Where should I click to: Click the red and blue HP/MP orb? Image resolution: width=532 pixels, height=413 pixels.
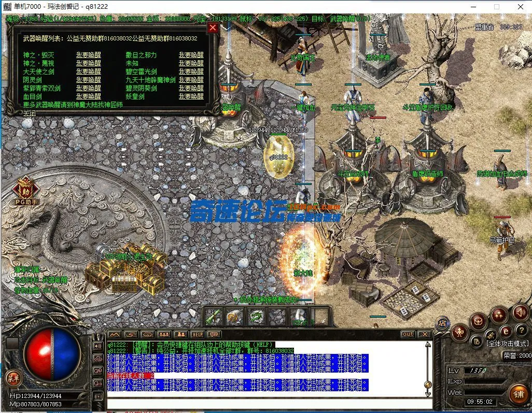(52, 353)
